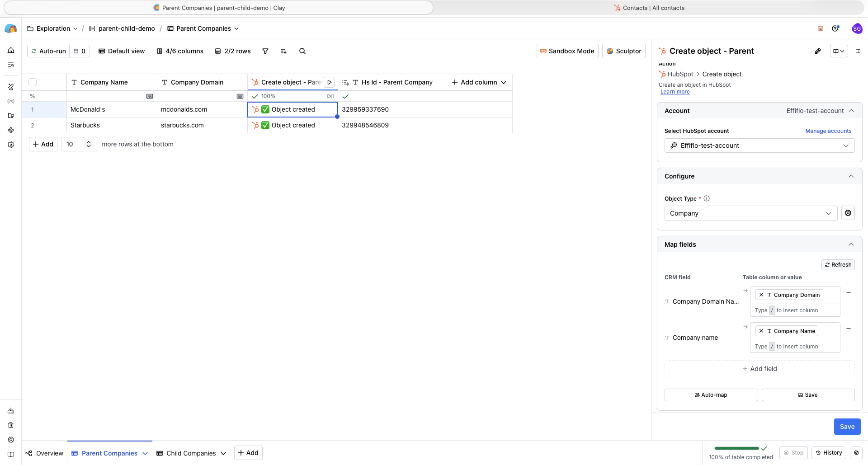Open the Parent Companies tab menu chevron

click(145, 453)
